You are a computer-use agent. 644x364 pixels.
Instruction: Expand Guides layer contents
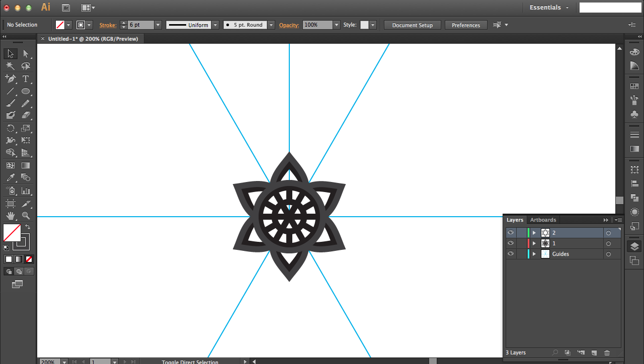click(534, 254)
